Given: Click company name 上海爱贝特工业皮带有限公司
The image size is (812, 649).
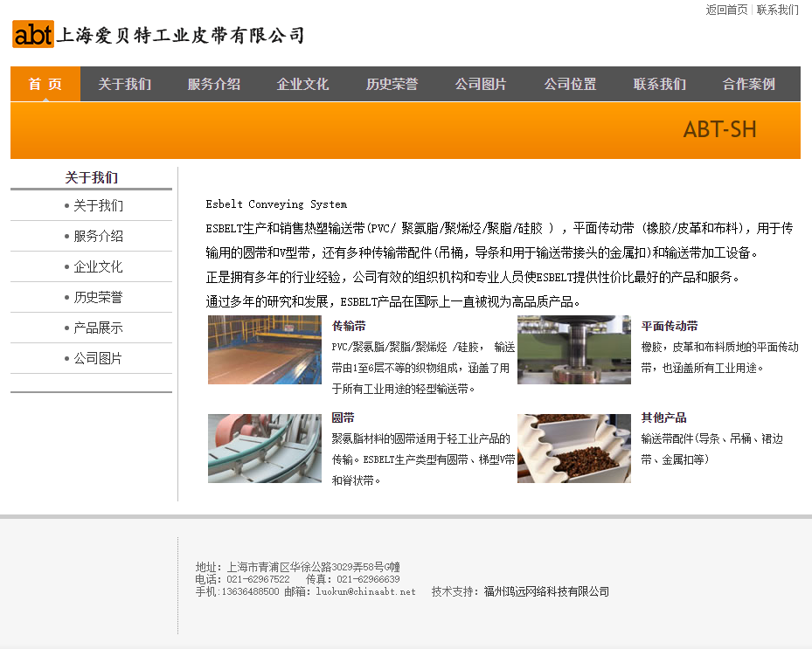Looking at the screenshot, I should 180,35.
